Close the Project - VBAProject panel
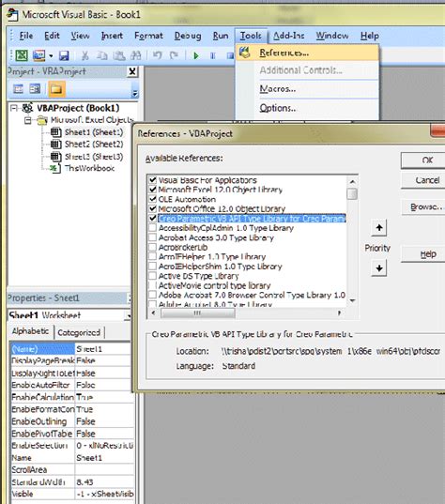The image size is (445, 504). tap(132, 71)
